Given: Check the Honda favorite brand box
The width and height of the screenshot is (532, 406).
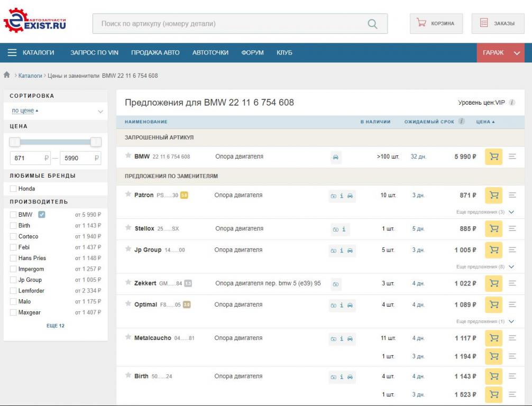Looking at the screenshot, I should pos(13,189).
